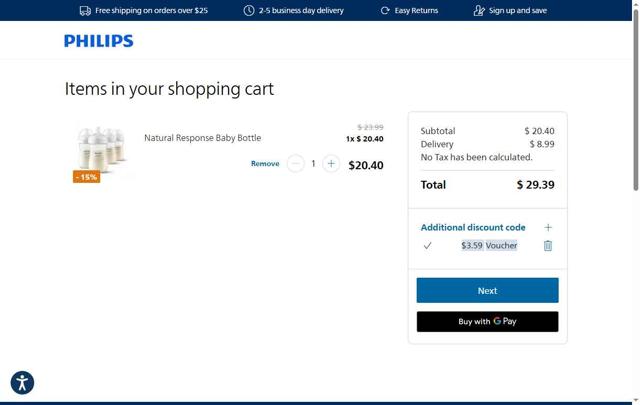Click the sign up person icon
640x405 pixels.
point(479,10)
